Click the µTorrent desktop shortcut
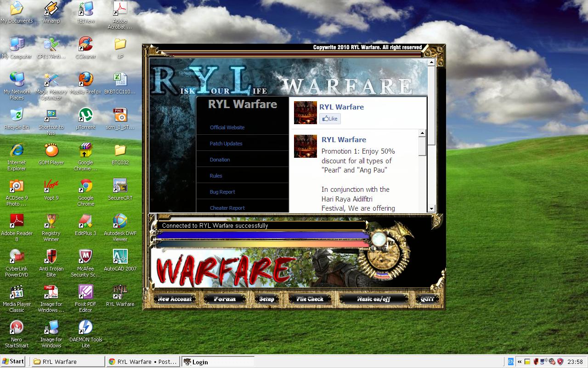The width and height of the screenshot is (588, 368). point(85,119)
